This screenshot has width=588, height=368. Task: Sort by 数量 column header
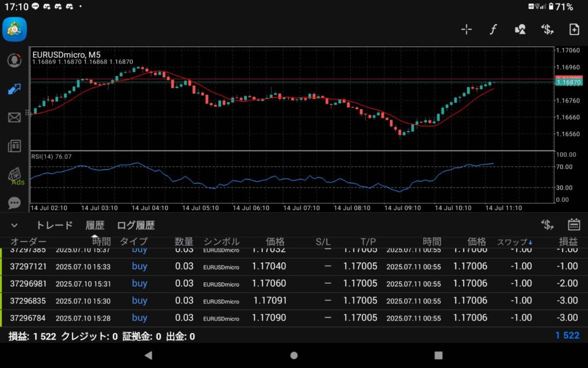pyautogui.click(x=184, y=242)
